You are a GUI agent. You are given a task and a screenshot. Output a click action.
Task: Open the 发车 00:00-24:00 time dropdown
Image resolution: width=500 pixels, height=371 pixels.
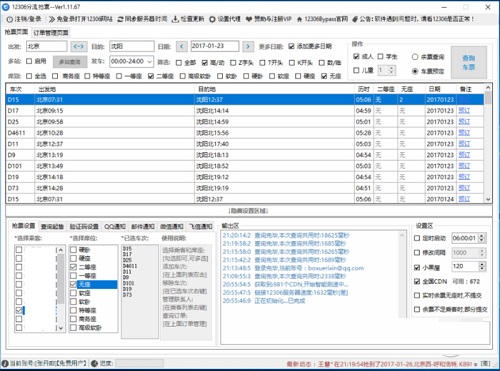coord(131,61)
